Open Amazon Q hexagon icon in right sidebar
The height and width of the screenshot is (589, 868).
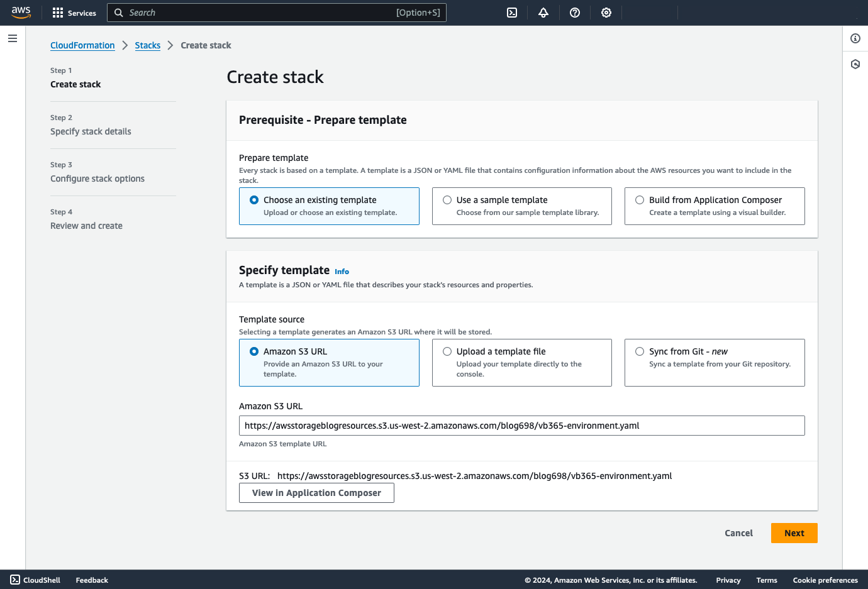(x=855, y=64)
